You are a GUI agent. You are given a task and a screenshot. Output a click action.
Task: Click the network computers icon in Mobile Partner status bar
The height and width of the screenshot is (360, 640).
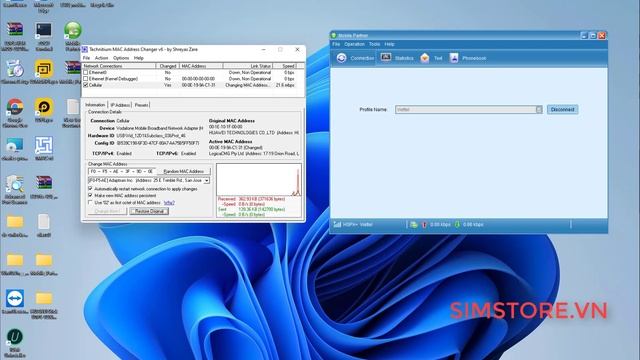(x=413, y=224)
